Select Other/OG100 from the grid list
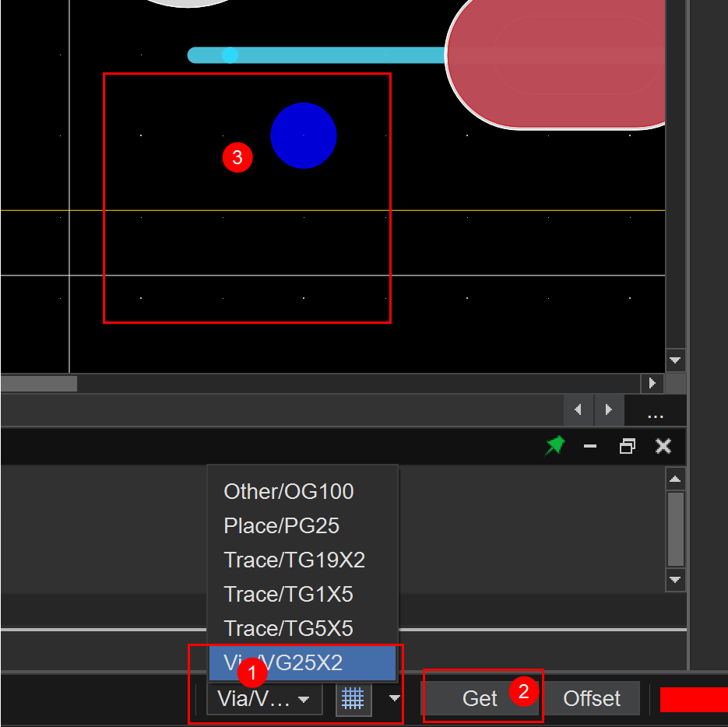 click(289, 492)
